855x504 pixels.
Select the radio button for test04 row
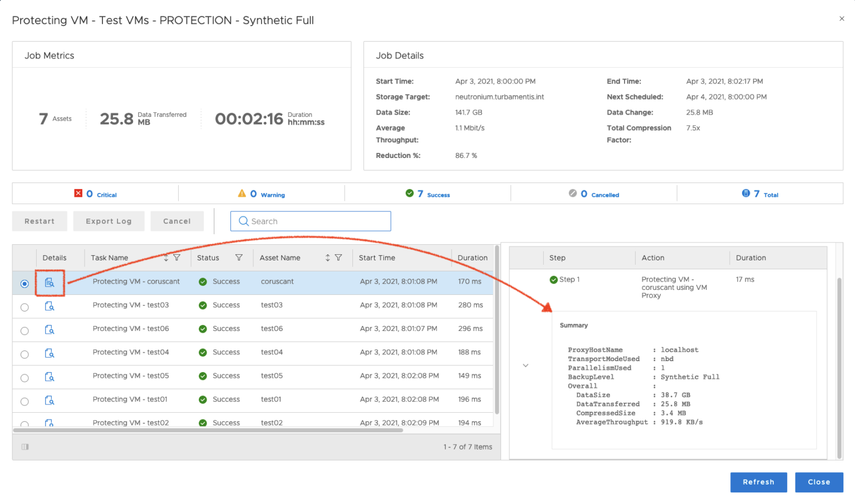click(24, 353)
